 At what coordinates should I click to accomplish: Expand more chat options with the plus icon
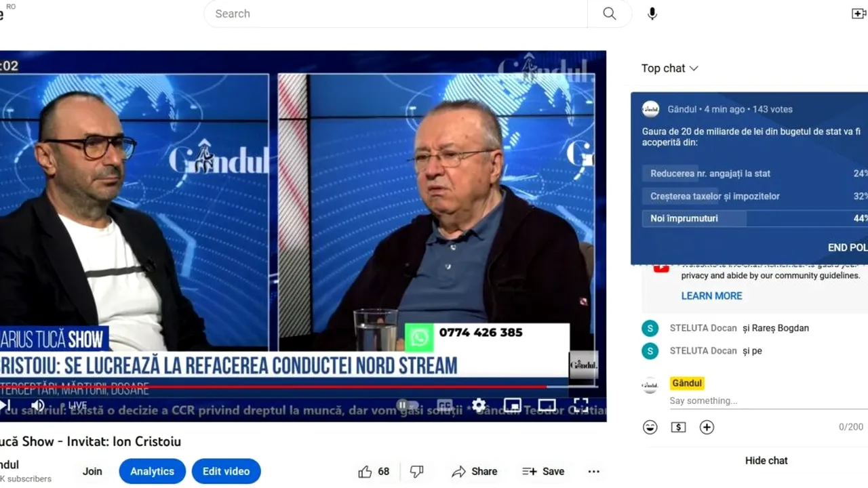707,427
